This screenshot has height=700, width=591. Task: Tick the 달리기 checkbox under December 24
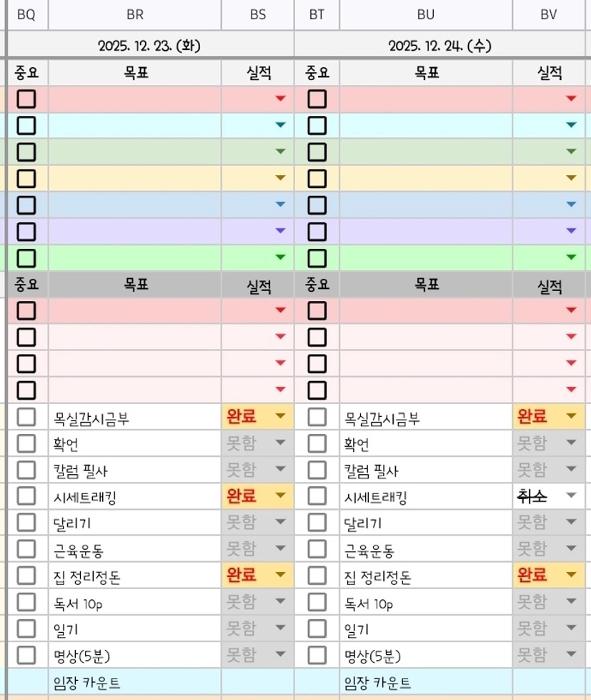[x=317, y=523]
